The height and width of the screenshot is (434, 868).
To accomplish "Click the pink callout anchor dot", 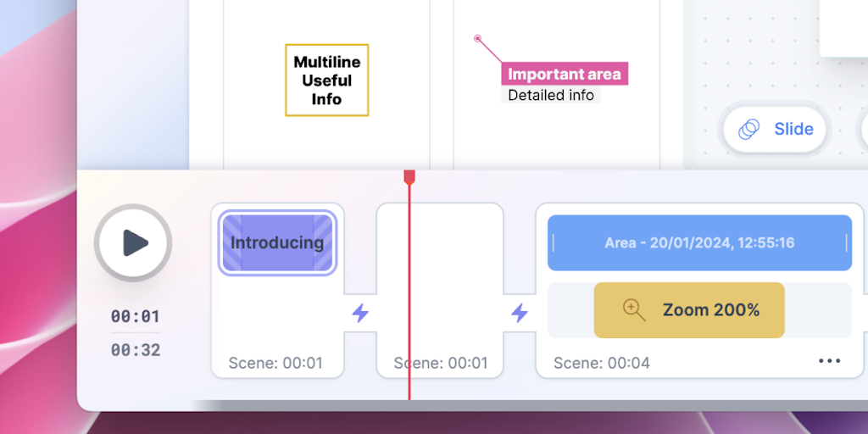I will coord(478,38).
